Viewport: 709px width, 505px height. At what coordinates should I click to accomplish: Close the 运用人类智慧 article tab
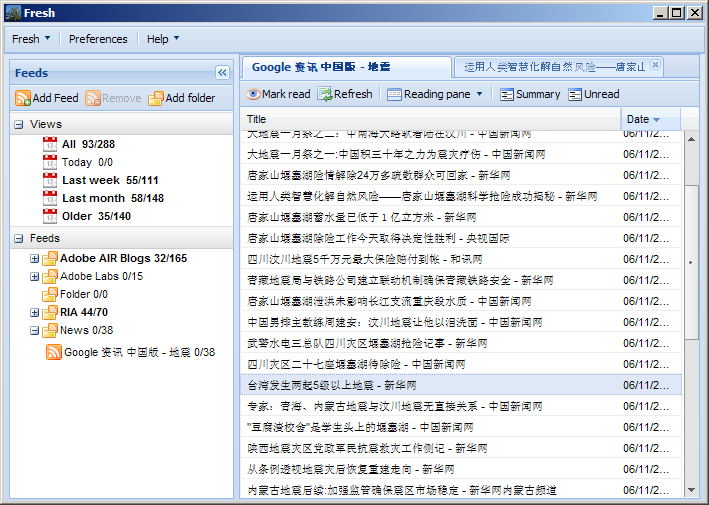pos(655,65)
